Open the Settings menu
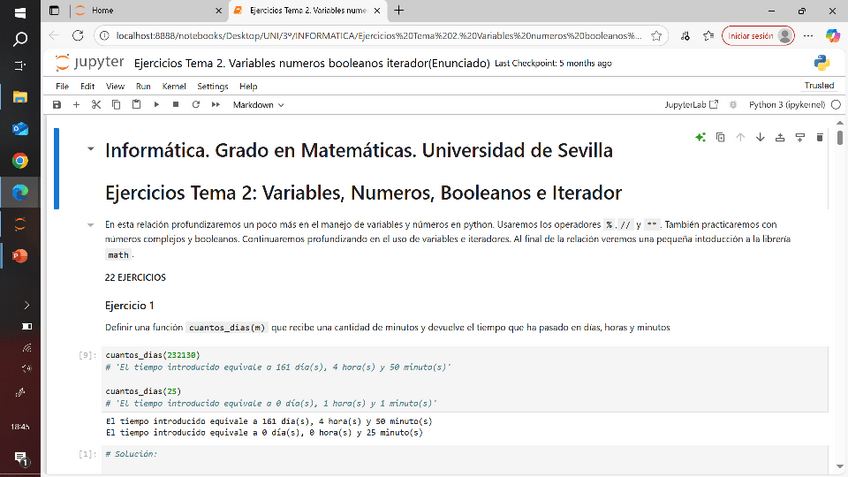Screen dimensions: 848x477 (212, 86)
